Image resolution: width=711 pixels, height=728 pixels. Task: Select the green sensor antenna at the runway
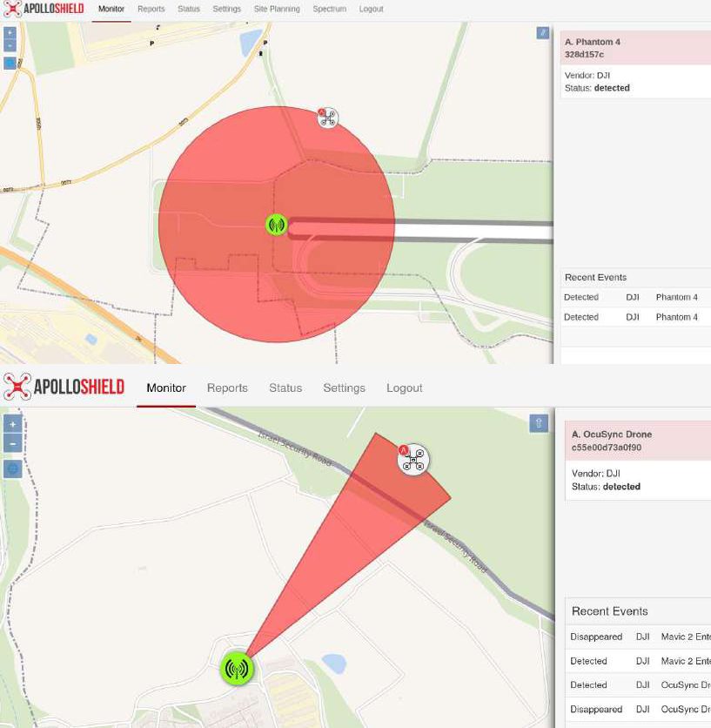tap(276, 225)
